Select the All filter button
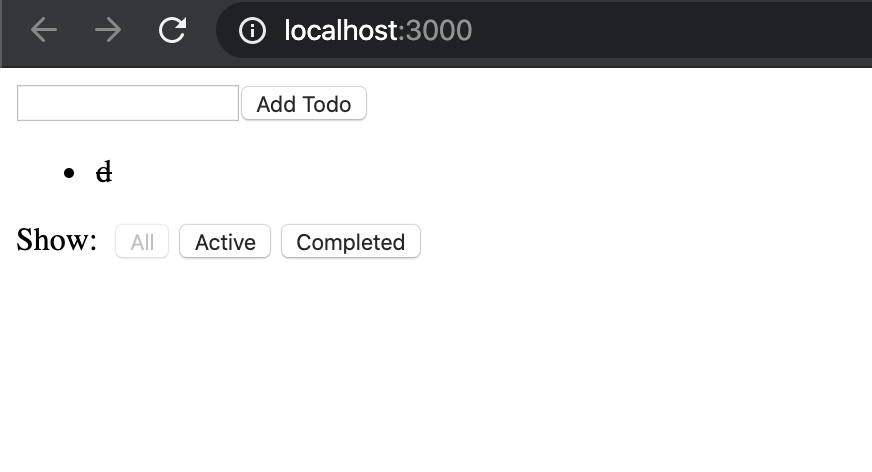872x472 pixels. (x=142, y=242)
